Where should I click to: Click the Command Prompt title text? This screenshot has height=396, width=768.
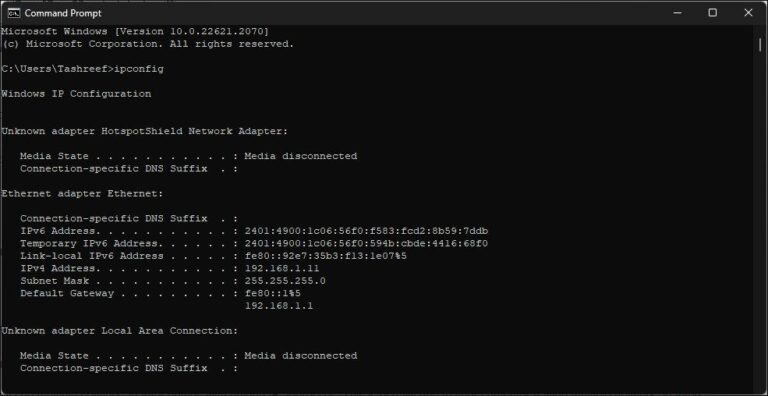point(63,13)
